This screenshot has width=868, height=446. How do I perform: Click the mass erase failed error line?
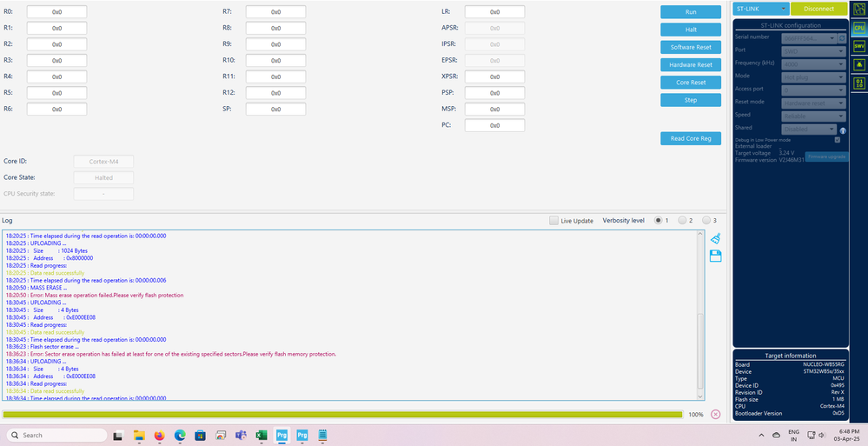95,296
